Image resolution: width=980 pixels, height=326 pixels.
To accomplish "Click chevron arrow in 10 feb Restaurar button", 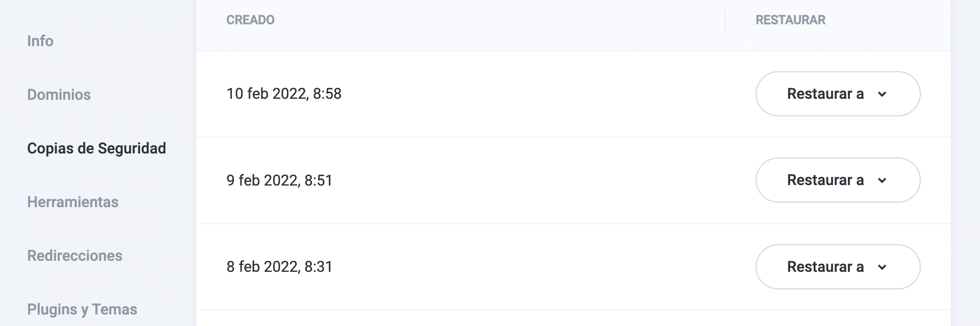I will coord(882,94).
